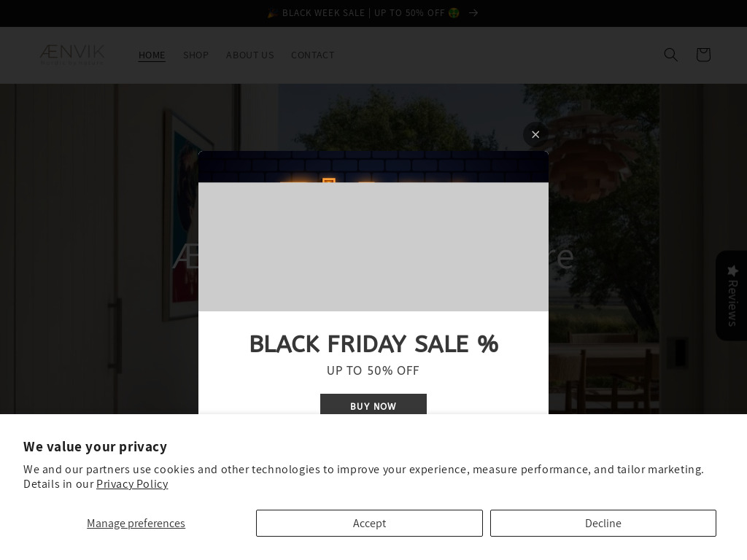747x560 pixels.
Task: Go to the HOME menu item
Action: click(x=152, y=55)
